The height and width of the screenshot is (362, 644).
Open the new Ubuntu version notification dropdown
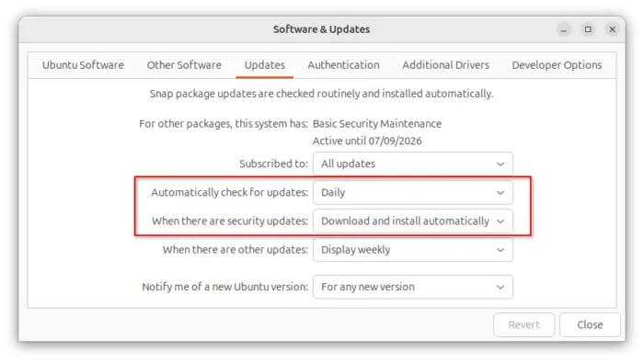[413, 287]
